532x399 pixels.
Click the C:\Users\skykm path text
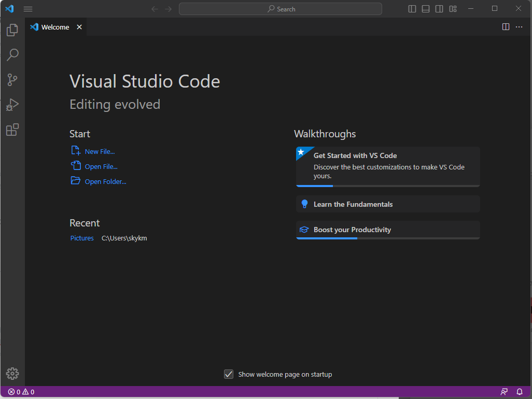coord(124,238)
